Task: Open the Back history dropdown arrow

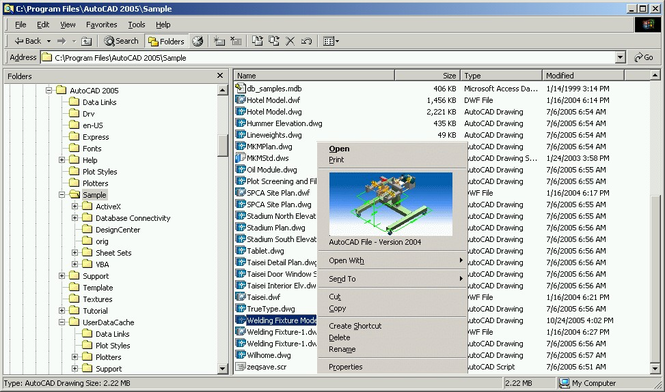Action: [x=49, y=41]
